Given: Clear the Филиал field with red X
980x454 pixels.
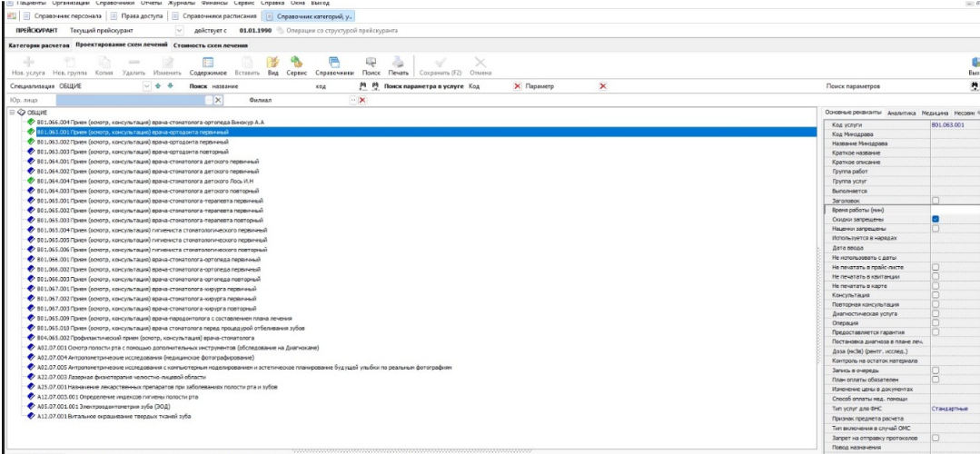Looking at the screenshot, I should pyautogui.click(x=361, y=100).
